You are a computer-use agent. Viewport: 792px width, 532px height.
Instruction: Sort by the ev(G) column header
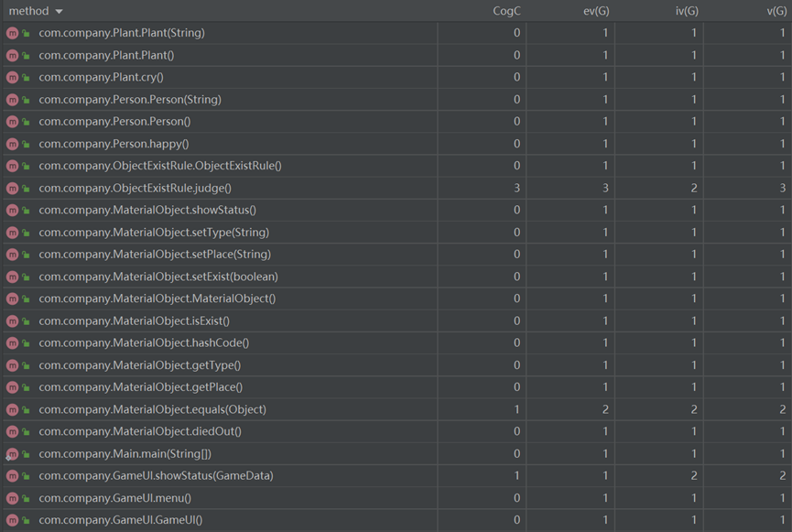point(597,11)
